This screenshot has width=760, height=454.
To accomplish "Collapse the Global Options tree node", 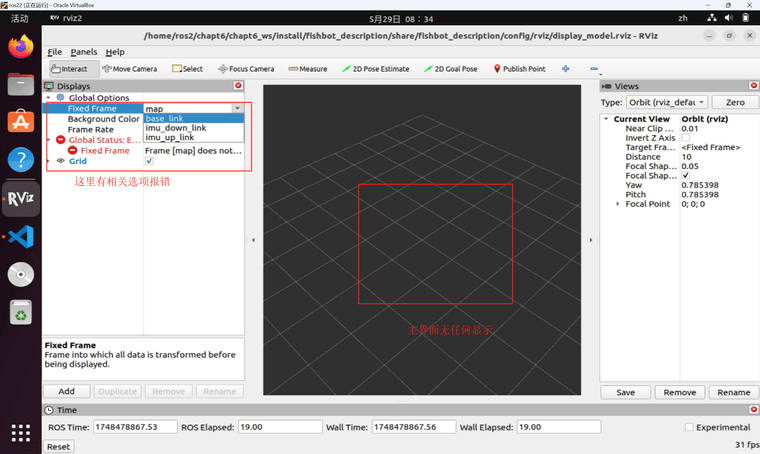I will click(x=48, y=98).
